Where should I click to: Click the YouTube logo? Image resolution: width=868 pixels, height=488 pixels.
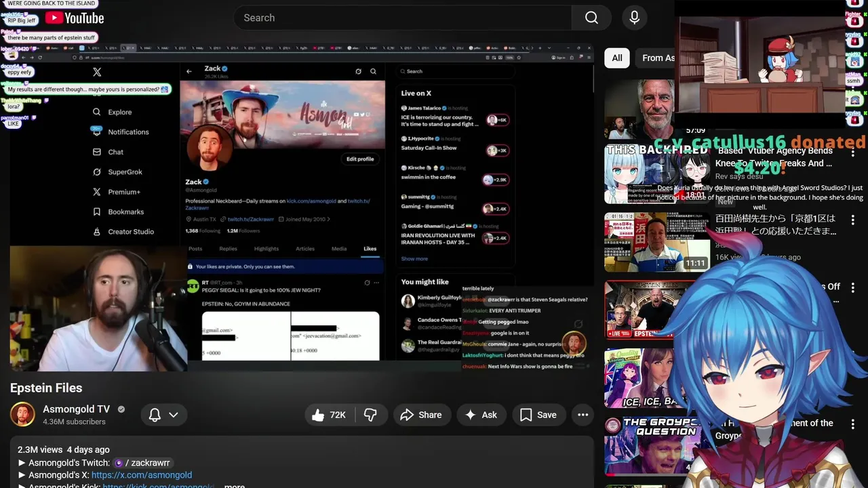click(x=74, y=18)
